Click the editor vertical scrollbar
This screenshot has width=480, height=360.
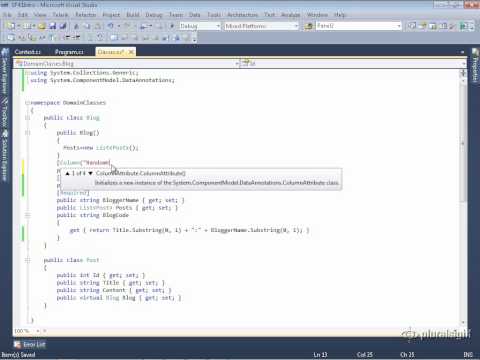[463, 143]
